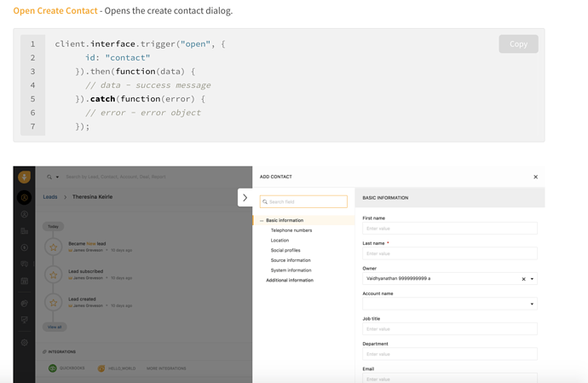This screenshot has width=588, height=383.
Task: Click the BASIC INFORMATION section header
Action: click(385, 198)
